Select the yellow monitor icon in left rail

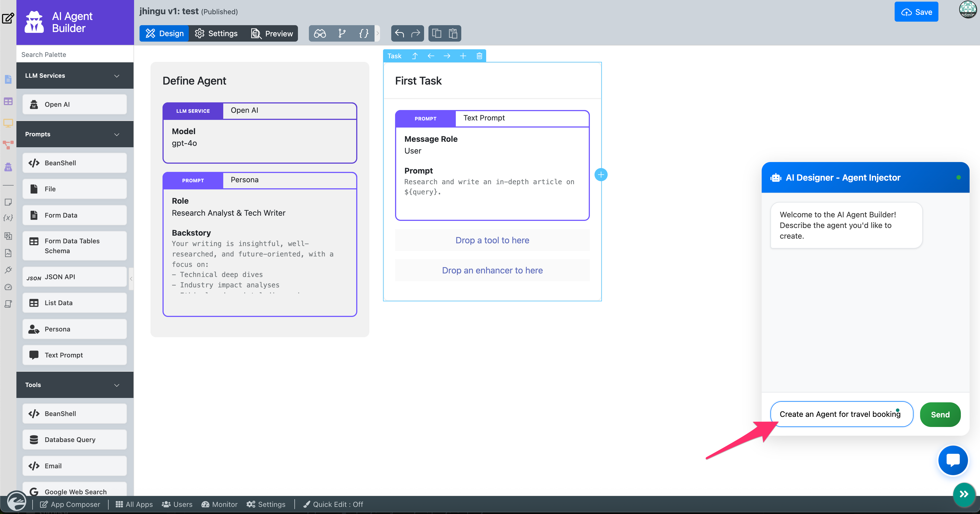pyautogui.click(x=8, y=123)
